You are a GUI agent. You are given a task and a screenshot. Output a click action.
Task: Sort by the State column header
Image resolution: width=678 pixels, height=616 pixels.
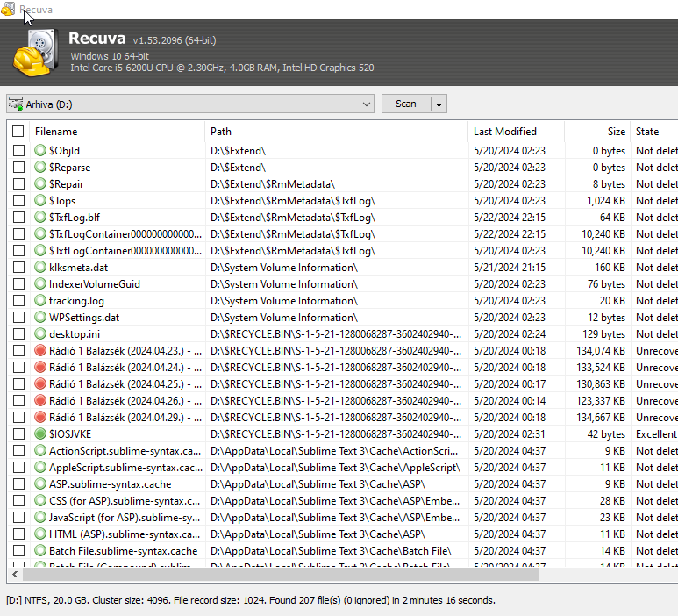pos(654,131)
